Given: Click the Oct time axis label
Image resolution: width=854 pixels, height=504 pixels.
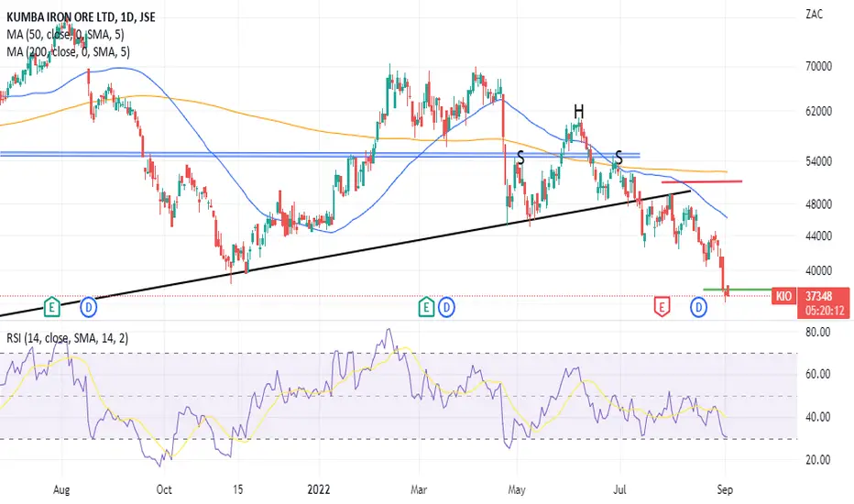Looking at the screenshot, I should 164,489.
